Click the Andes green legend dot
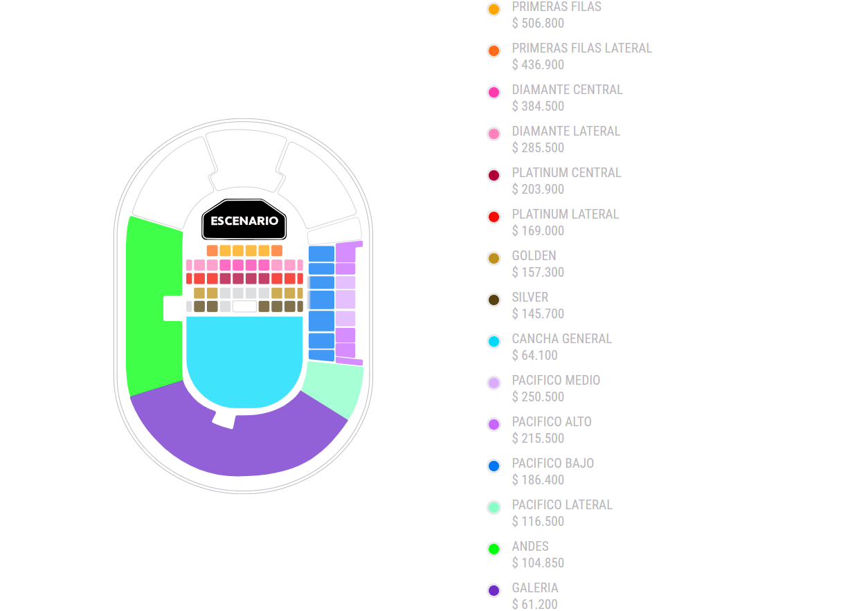This screenshot has height=611, width=868. pyautogui.click(x=494, y=549)
